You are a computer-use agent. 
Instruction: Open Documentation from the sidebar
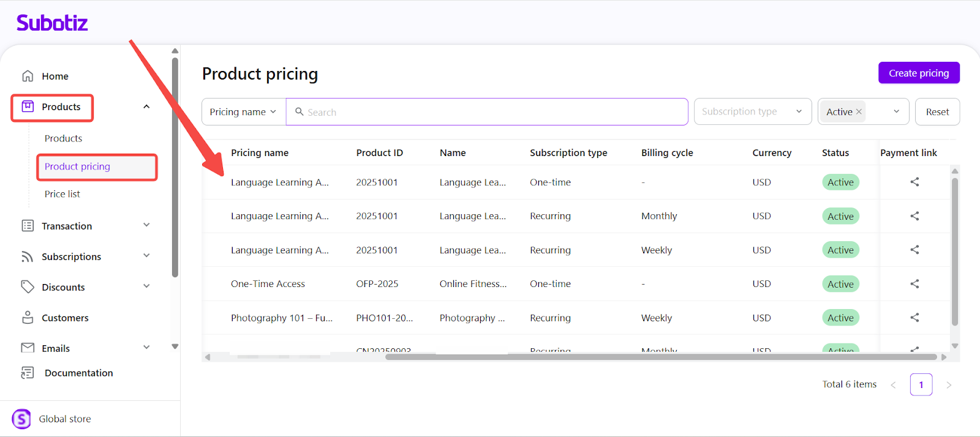coord(78,373)
